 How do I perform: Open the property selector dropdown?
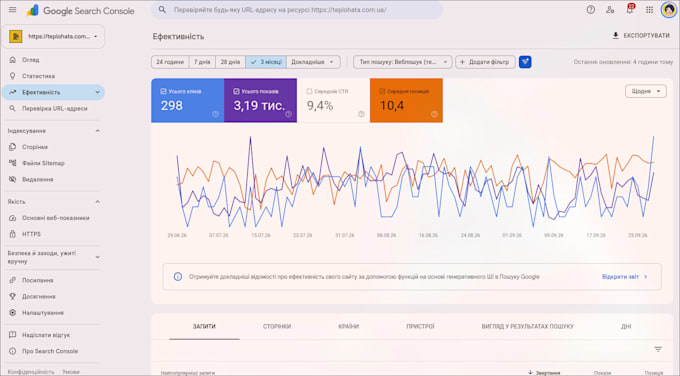tap(53, 36)
